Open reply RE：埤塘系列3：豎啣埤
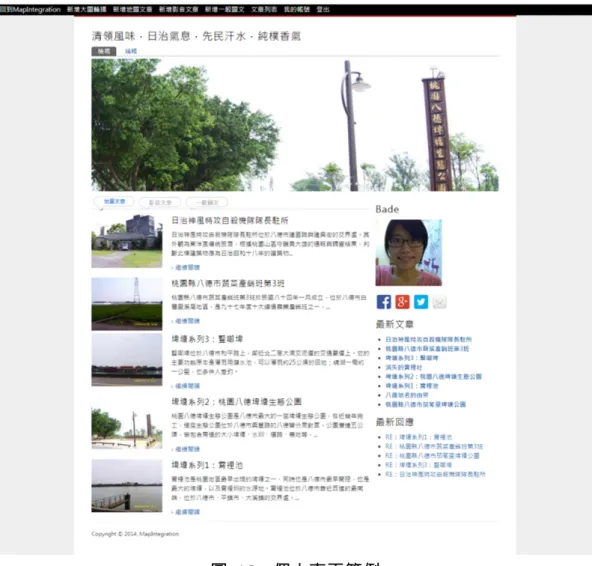The height and width of the screenshot is (566, 592). tap(419, 465)
